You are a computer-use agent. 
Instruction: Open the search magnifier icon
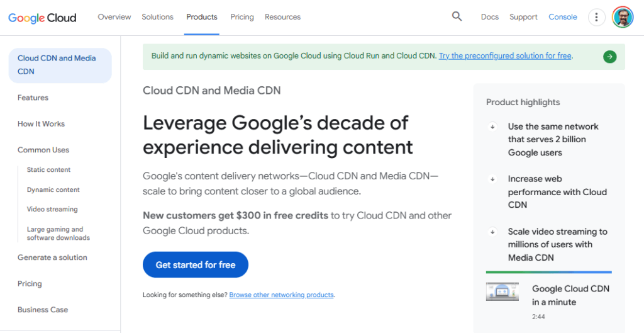point(457,16)
